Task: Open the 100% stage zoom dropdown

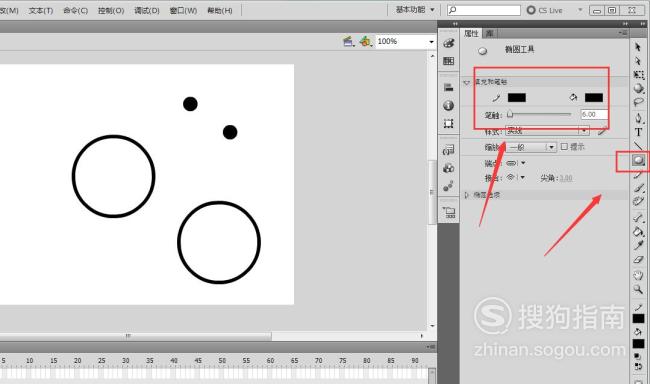Action: click(431, 41)
